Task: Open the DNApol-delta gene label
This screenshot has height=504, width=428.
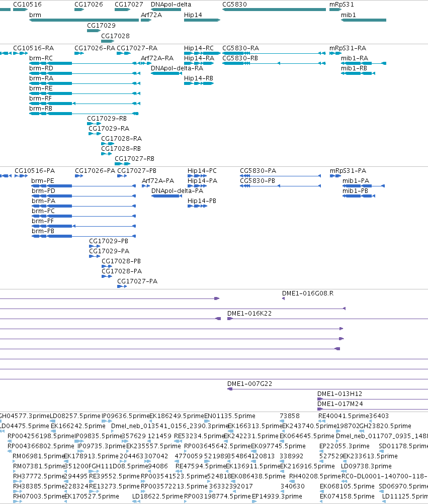Action: click(x=171, y=5)
